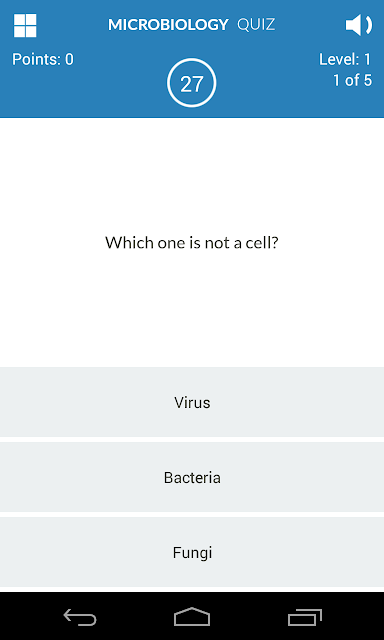The image size is (384, 640).
Task: Tap empty white area above the question
Action: coord(192,176)
